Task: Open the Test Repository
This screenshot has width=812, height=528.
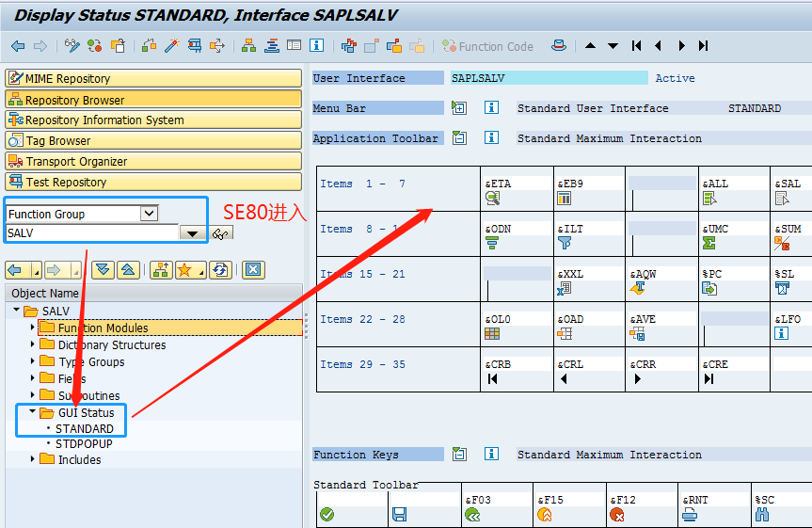Action: point(153,182)
